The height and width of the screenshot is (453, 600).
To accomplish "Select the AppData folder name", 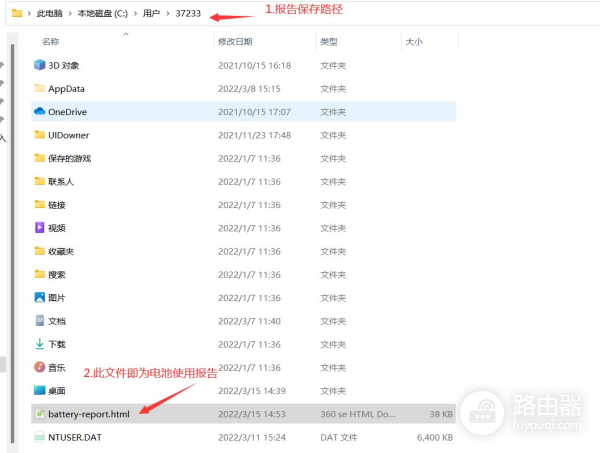I will (x=66, y=89).
